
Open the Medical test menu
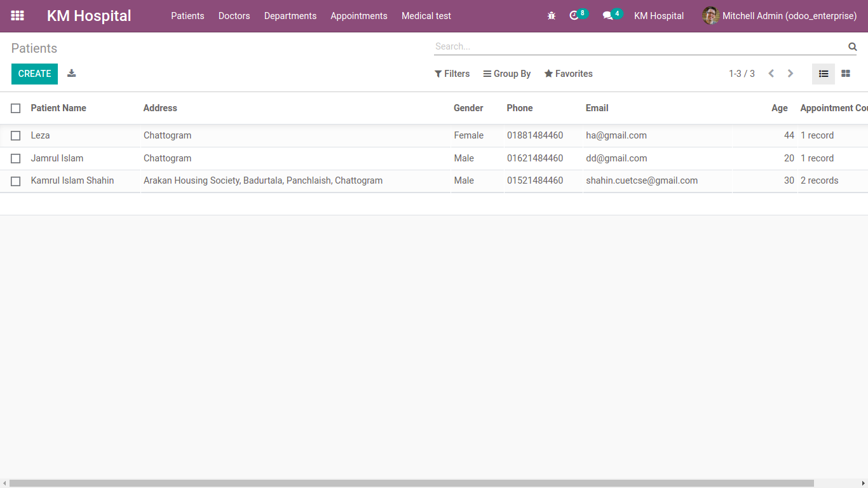pos(426,16)
